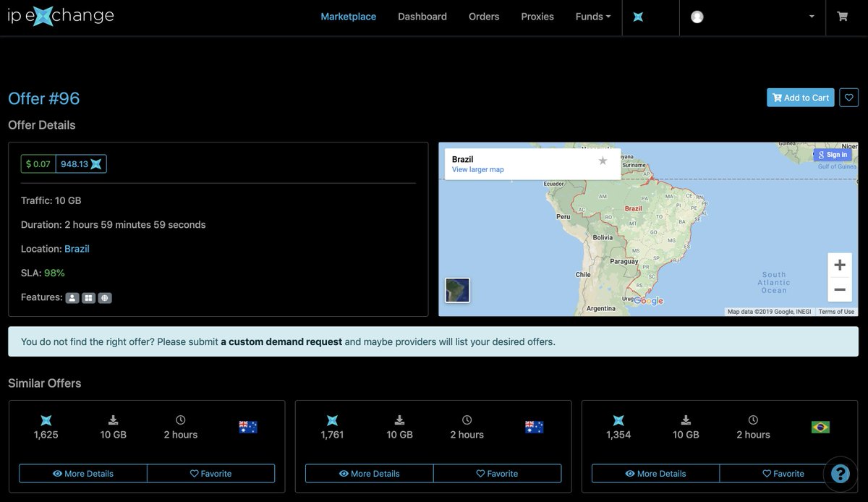
Task: View More Details for 1,761 offer
Action: [x=370, y=474]
